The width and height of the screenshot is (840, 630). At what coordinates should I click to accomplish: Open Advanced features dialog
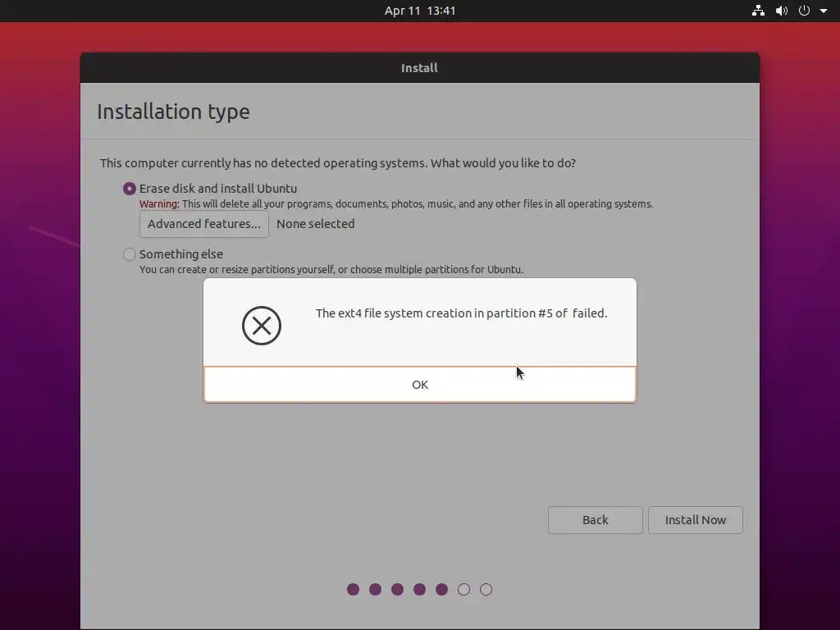click(x=204, y=224)
